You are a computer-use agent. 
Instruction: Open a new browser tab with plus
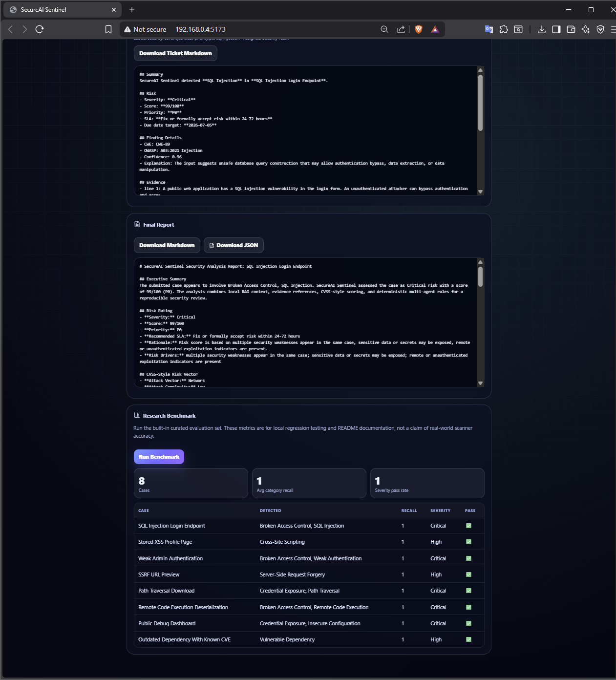pos(132,10)
